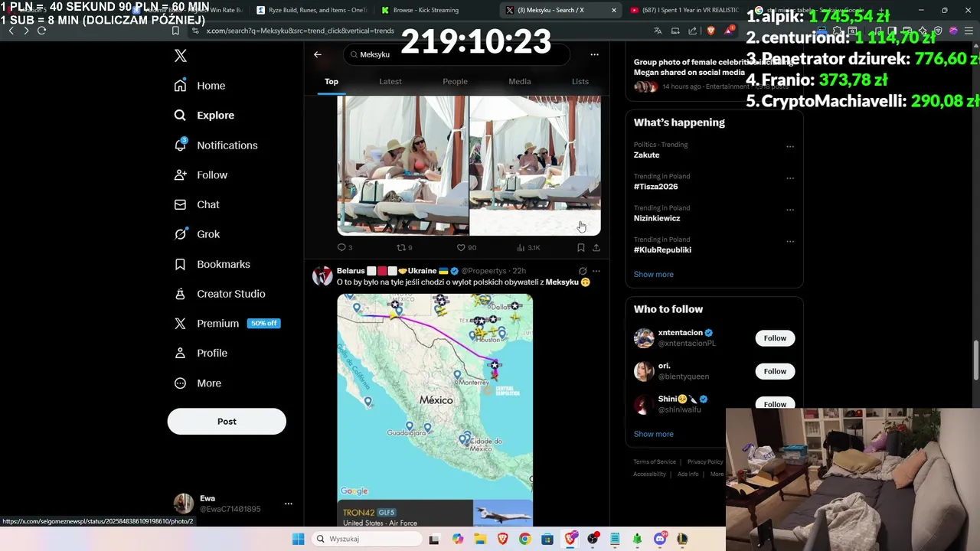Open Terms of Service link
This screenshot has width=980, height=551.
point(655,462)
